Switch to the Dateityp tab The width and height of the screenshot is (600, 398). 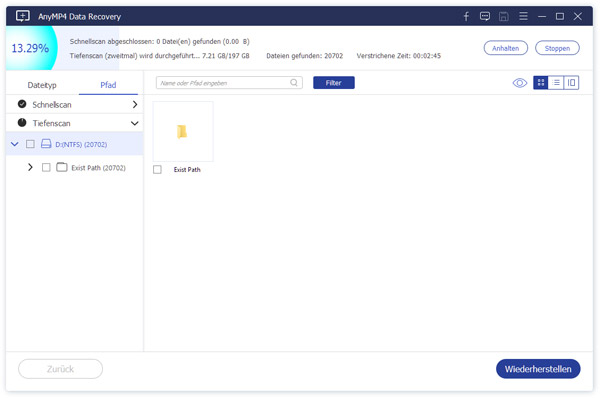point(42,85)
